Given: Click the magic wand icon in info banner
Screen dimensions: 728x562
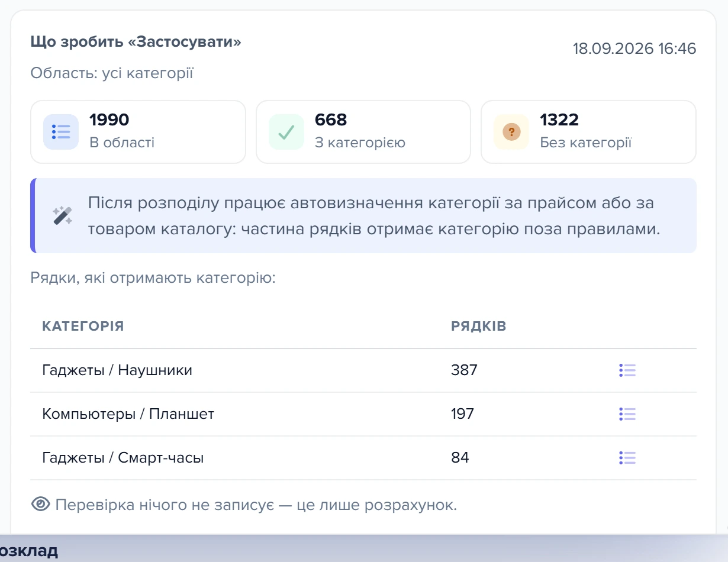Looking at the screenshot, I should [63, 215].
